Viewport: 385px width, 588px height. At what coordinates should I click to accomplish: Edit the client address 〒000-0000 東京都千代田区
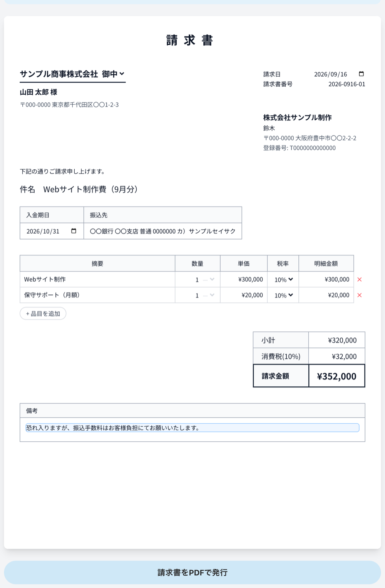(x=69, y=105)
